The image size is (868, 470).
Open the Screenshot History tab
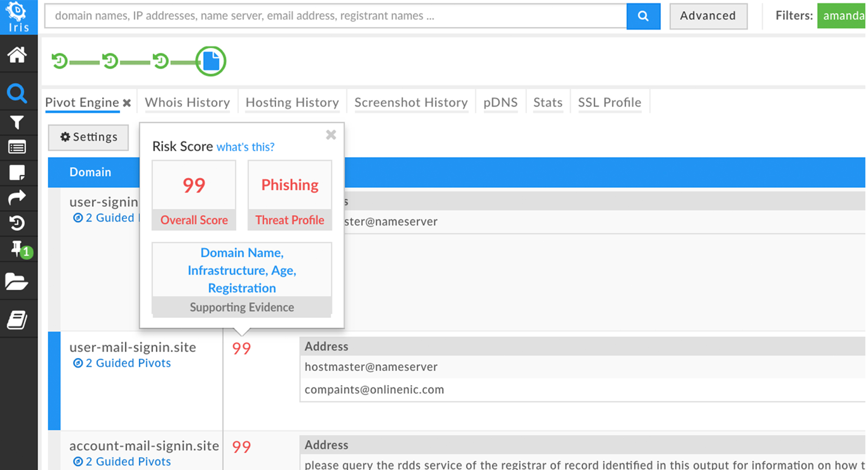411,102
